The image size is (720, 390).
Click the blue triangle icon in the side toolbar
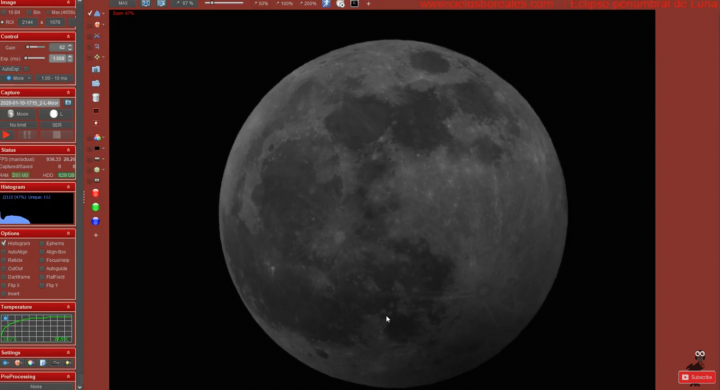click(x=97, y=13)
